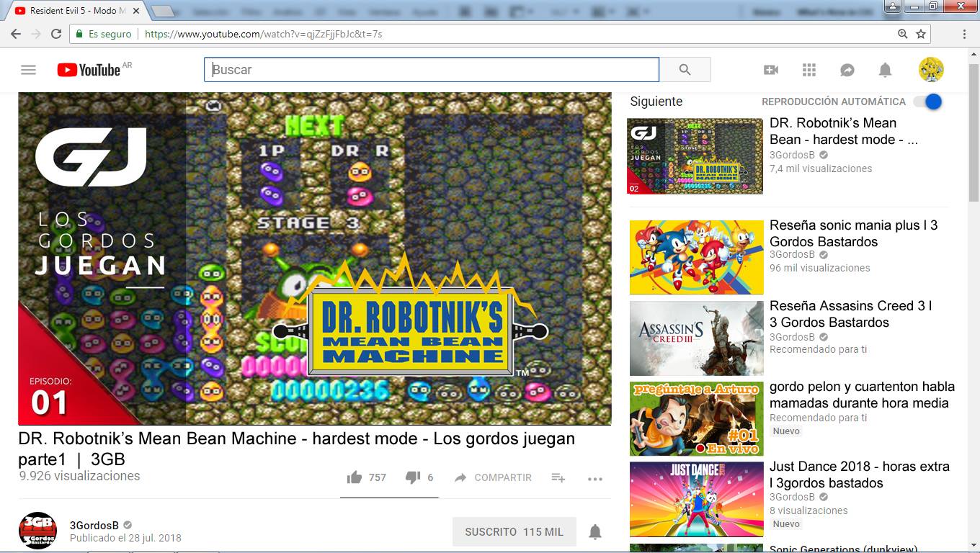Open Chrome's three-dot settings menu
The image size is (980, 553).
pyautogui.click(x=964, y=34)
